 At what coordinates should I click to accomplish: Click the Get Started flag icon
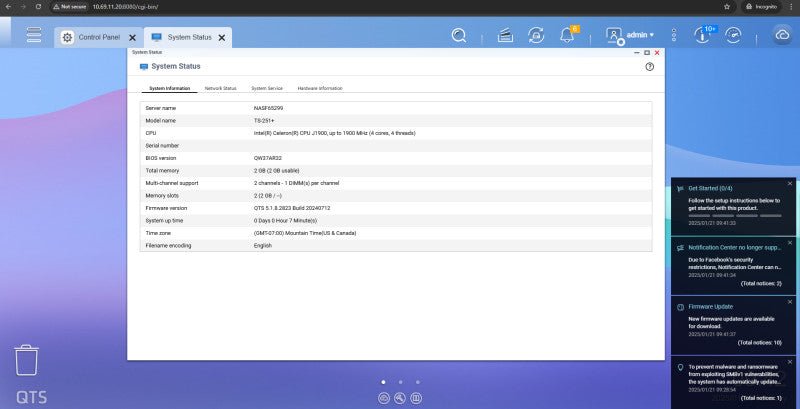click(680, 189)
